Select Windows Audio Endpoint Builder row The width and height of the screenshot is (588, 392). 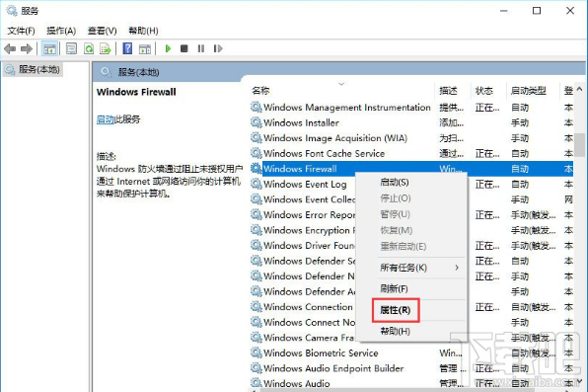pyautogui.click(x=333, y=368)
